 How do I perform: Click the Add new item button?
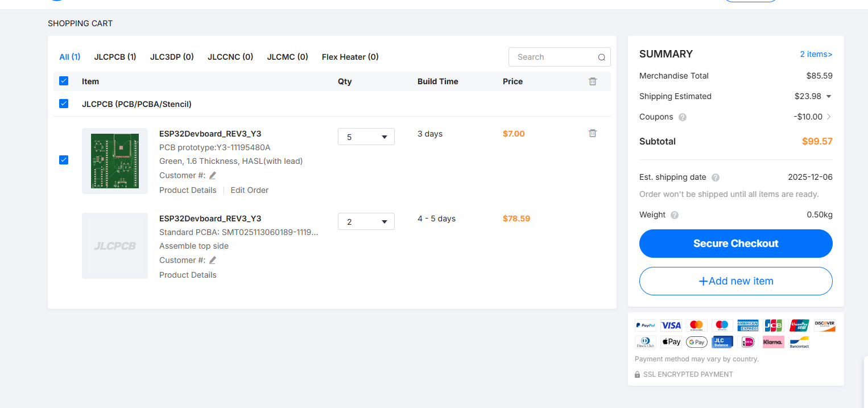pyautogui.click(x=735, y=281)
